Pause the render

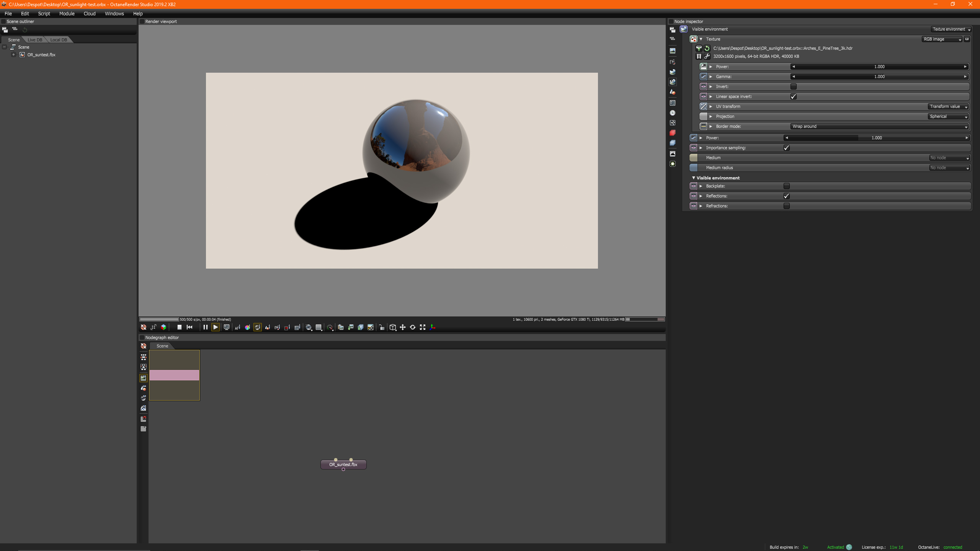tap(205, 327)
